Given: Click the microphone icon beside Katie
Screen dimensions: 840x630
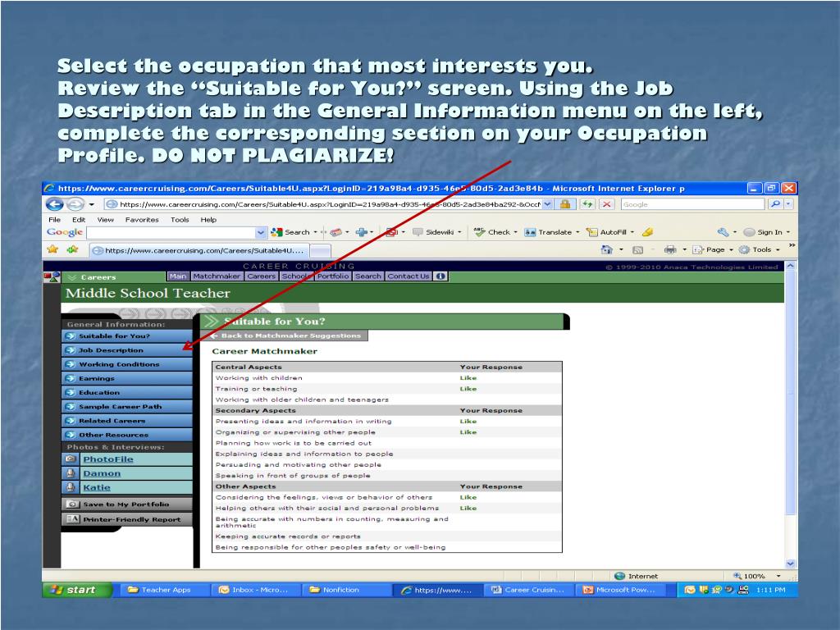Looking at the screenshot, I should coord(71,487).
